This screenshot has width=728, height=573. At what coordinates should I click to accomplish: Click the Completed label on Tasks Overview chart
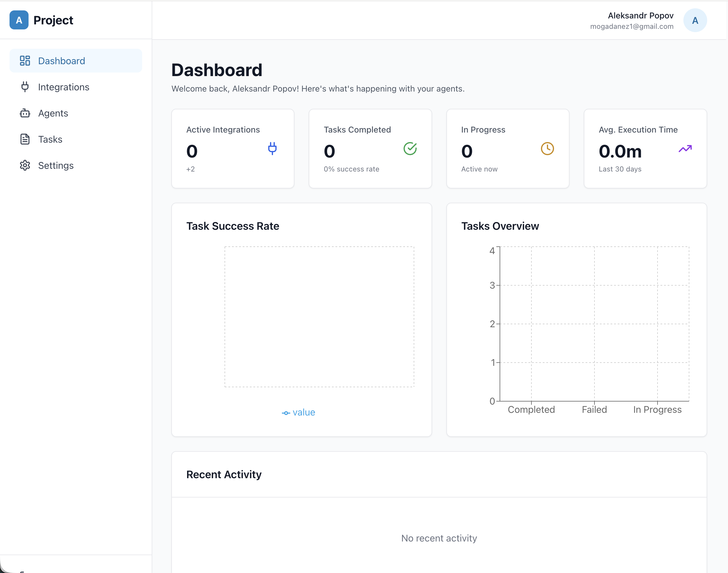pyautogui.click(x=531, y=410)
